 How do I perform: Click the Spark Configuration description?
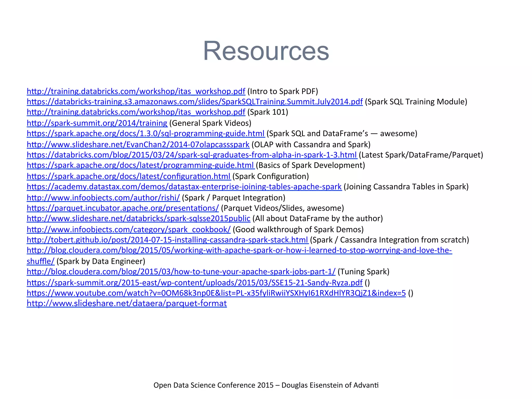[x=271, y=177]
